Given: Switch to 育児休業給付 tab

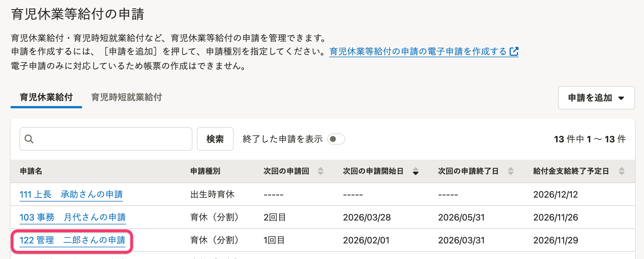Looking at the screenshot, I should [46, 97].
